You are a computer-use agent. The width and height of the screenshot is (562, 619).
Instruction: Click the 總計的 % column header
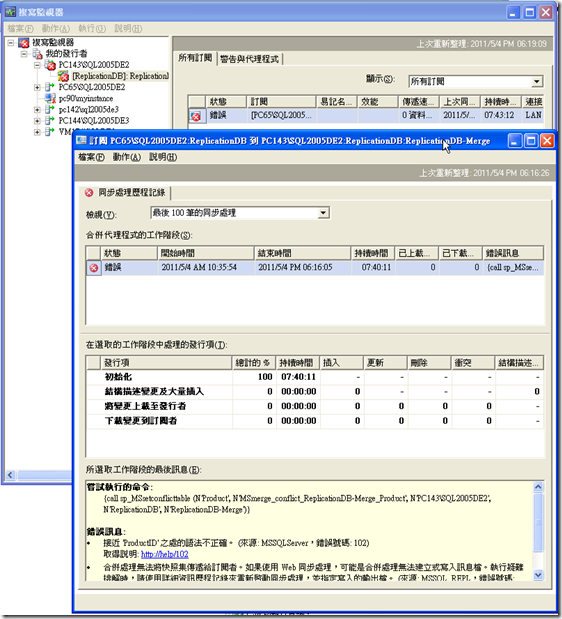pyautogui.click(x=254, y=362)
